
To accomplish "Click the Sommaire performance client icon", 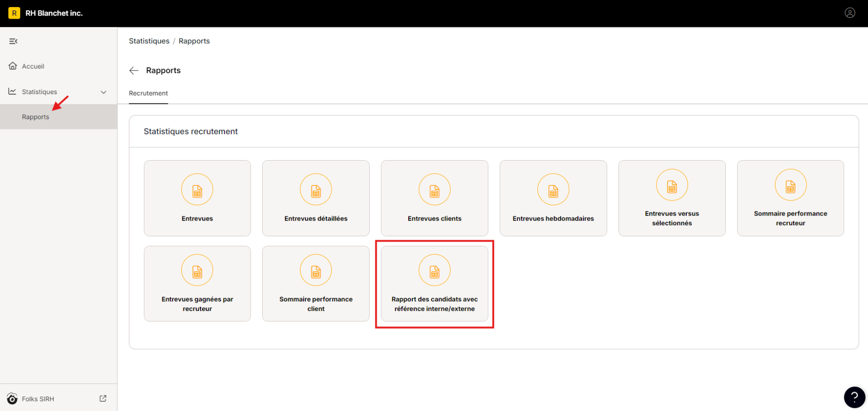I will pos(316,270).
